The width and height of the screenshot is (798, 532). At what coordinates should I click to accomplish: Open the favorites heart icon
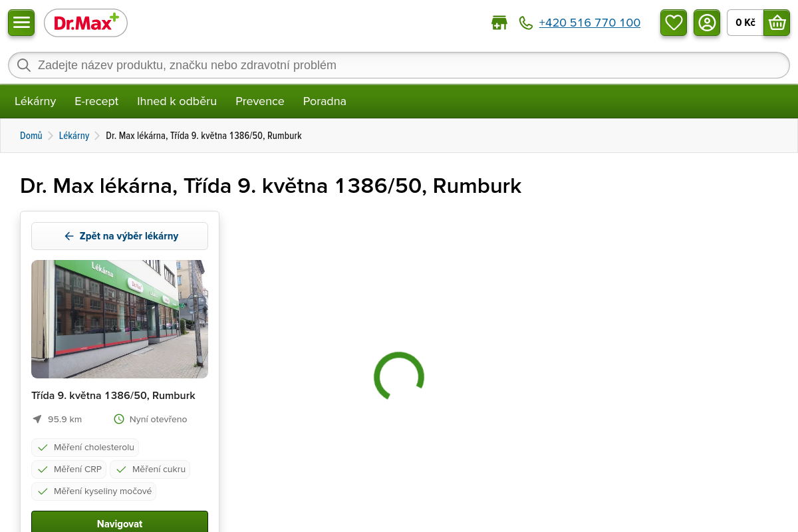(673, 23)
